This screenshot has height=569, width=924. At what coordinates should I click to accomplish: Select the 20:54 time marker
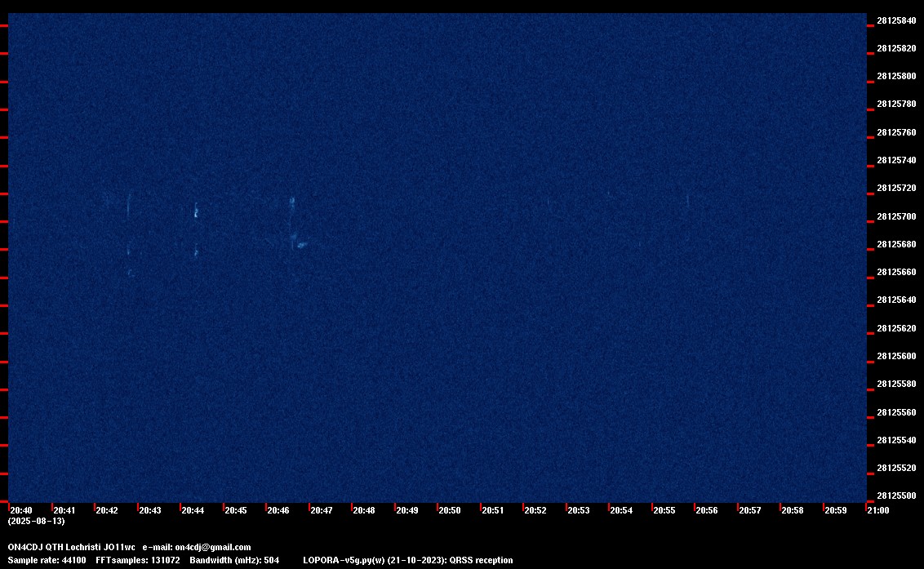coord(621,510)
